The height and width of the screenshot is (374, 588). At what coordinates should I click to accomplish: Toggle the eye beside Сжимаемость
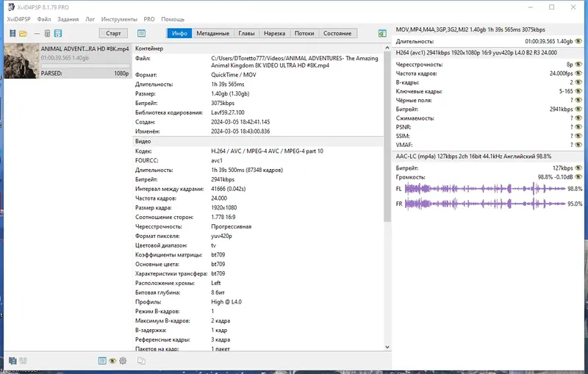(578, 118)
